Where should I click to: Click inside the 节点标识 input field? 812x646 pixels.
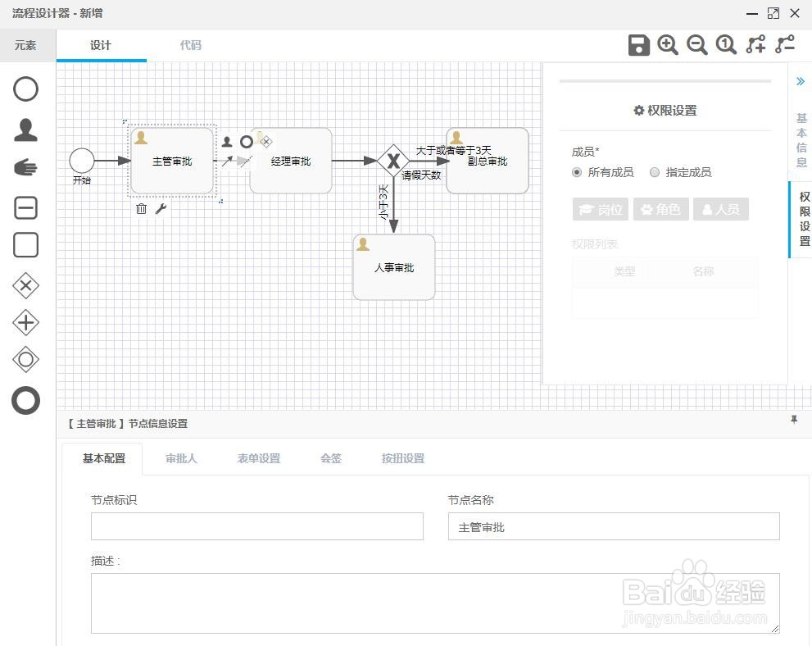256,526
